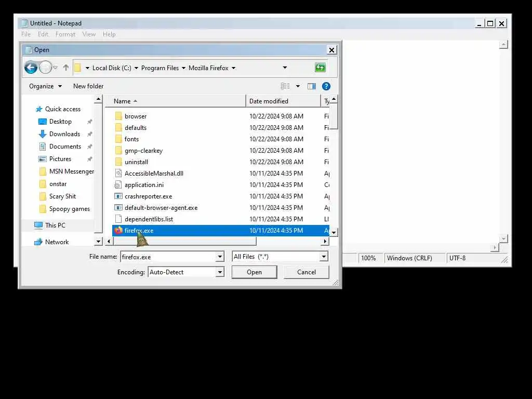Expand the recent locations arrow beside Forward
This screenshot has height=399, width=532.
55,68
